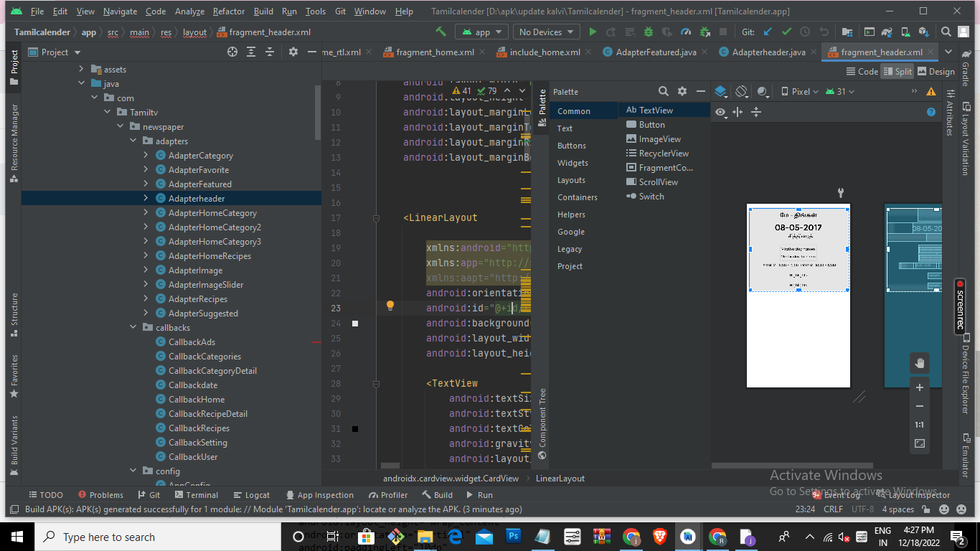The height and width of the screenshot is (551, 980).
Task: Click the blue help question icon
Action: [931, 112]
